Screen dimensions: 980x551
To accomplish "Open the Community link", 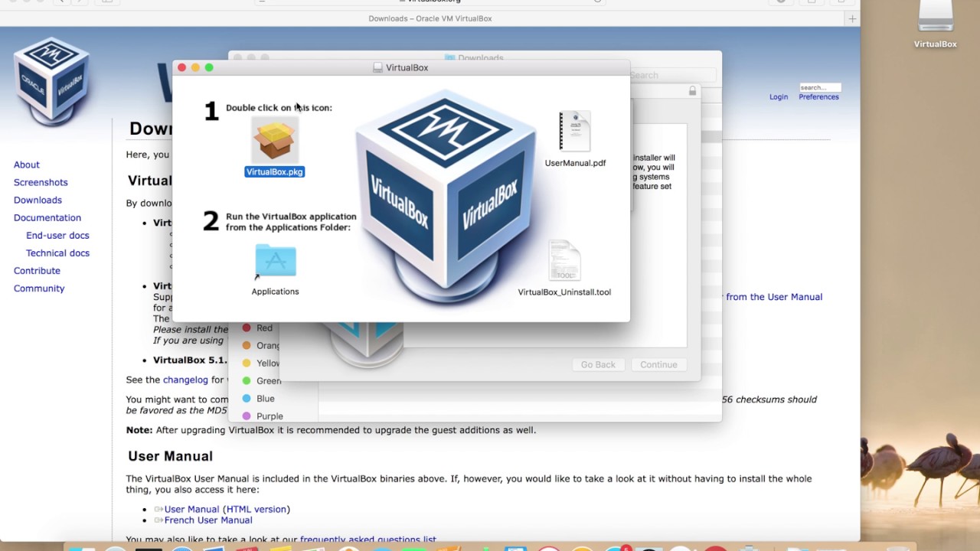I will click(x=39, y=288).
